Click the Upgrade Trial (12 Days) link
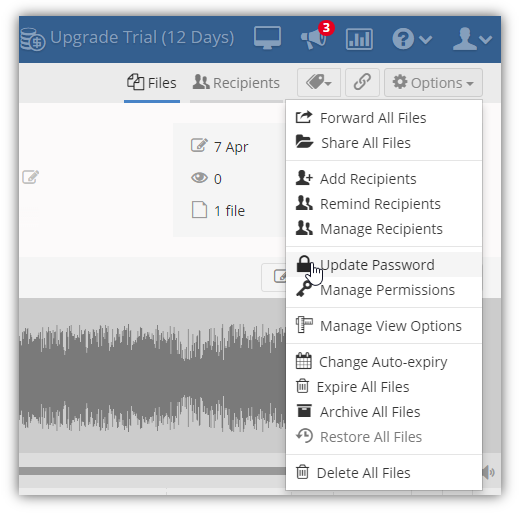This screenshot has width=520, height=514. click(x=142, y=37)
